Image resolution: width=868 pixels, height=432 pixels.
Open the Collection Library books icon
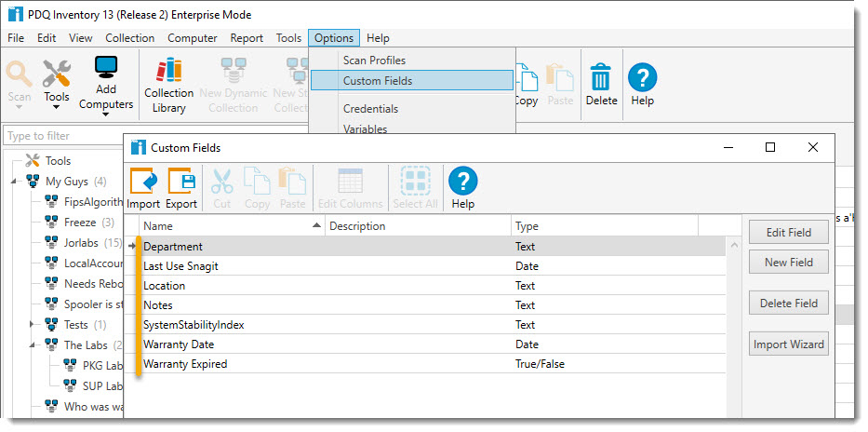168,71
